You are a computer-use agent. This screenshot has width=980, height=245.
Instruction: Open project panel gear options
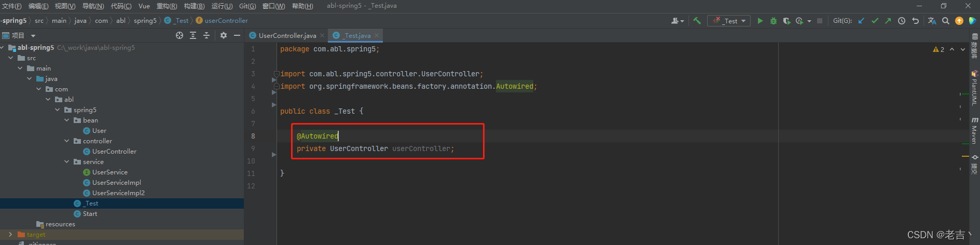tap(224, 35)
